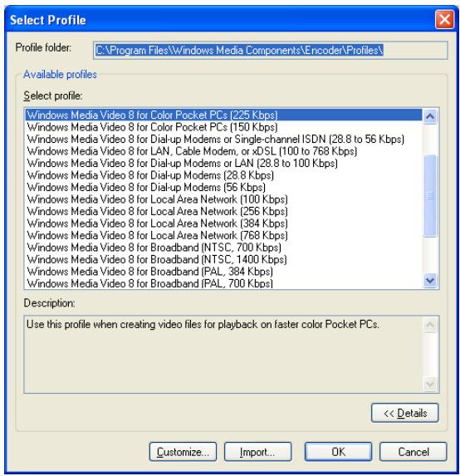
Task: Open the Customize... profile dialog
Action: tap(183, 452)
